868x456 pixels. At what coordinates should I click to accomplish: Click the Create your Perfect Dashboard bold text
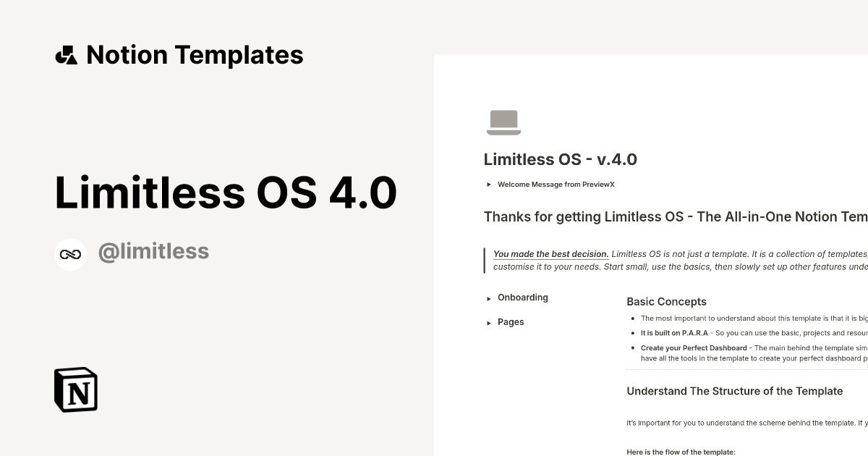[694, 347]
